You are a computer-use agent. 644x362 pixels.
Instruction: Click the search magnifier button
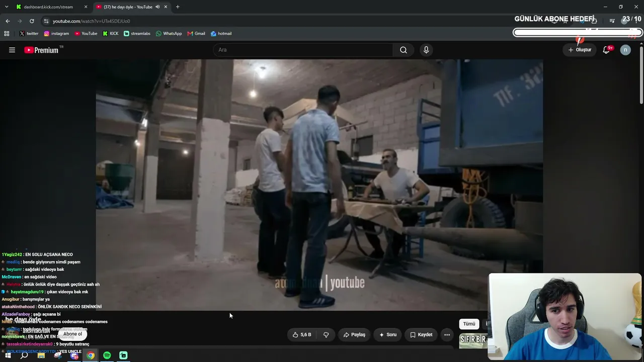[404, 50]
